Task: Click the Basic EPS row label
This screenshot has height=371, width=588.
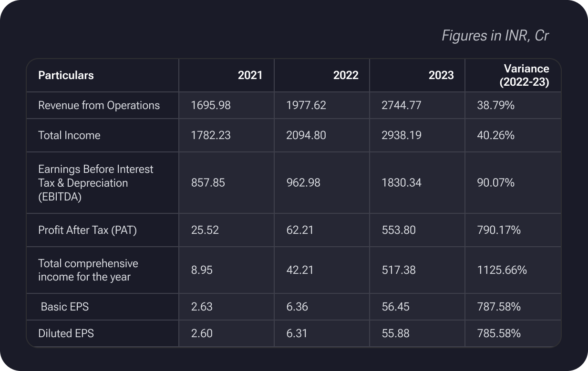Action: (x=64, y=307)
